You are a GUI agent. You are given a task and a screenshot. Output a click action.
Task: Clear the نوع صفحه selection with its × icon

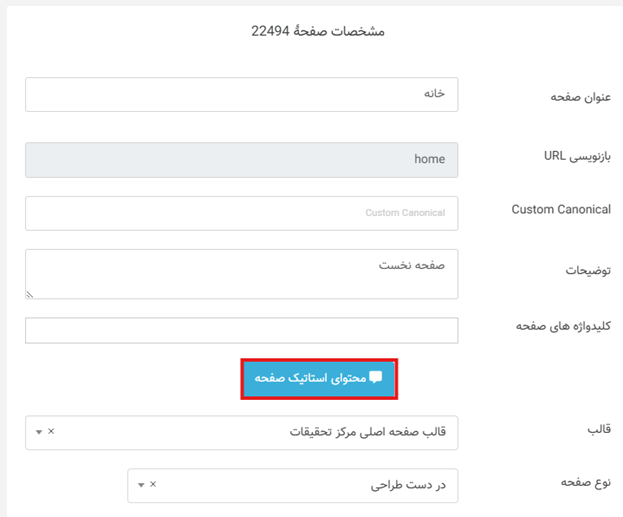point(153,484)
